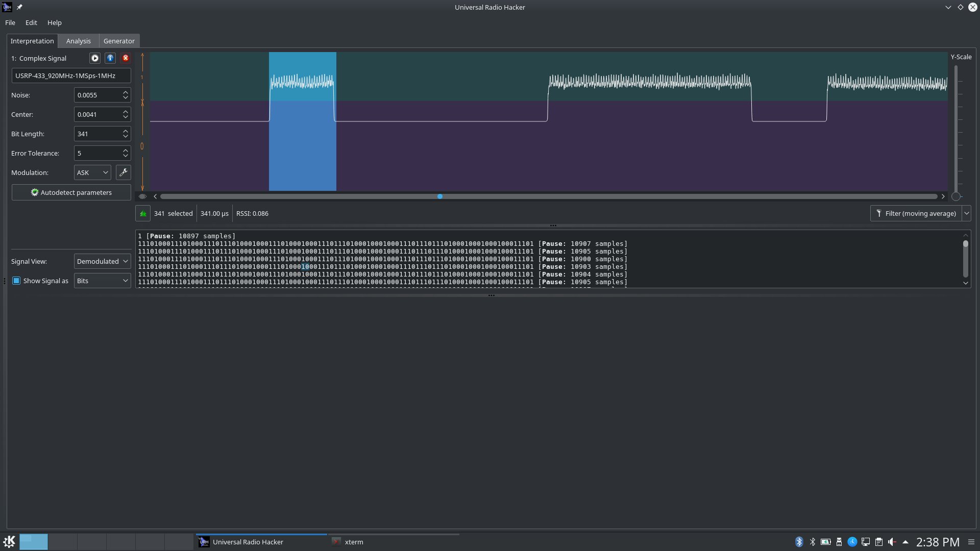Open muted volume tray icon
The height and width of the screenshot is (551, 980).
[x=892, y=542]
